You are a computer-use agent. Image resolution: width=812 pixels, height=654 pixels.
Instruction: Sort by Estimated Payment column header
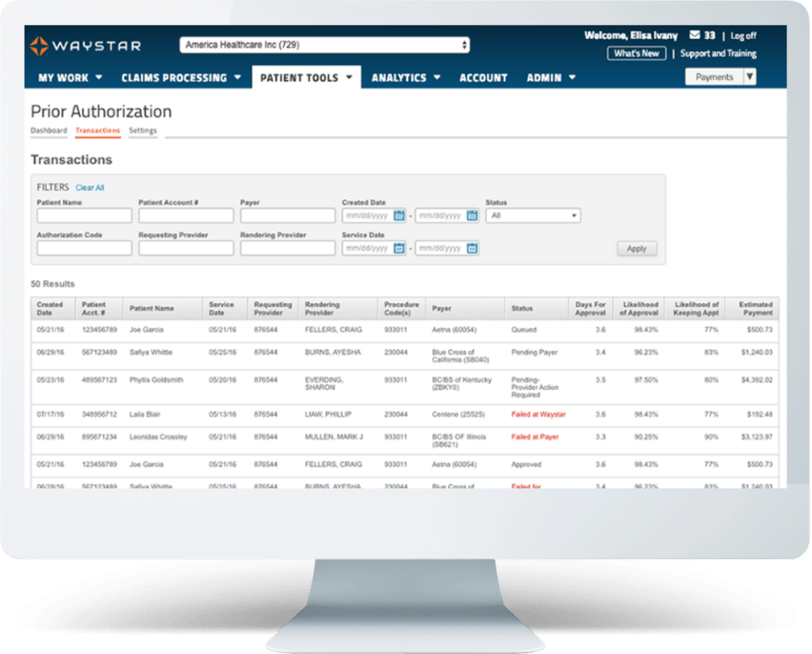tap(752, 308)
